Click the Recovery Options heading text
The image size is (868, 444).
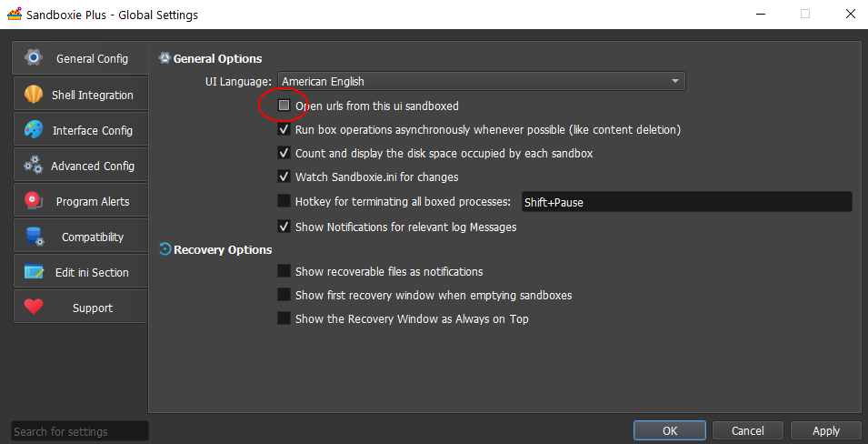tap(223, 250)
